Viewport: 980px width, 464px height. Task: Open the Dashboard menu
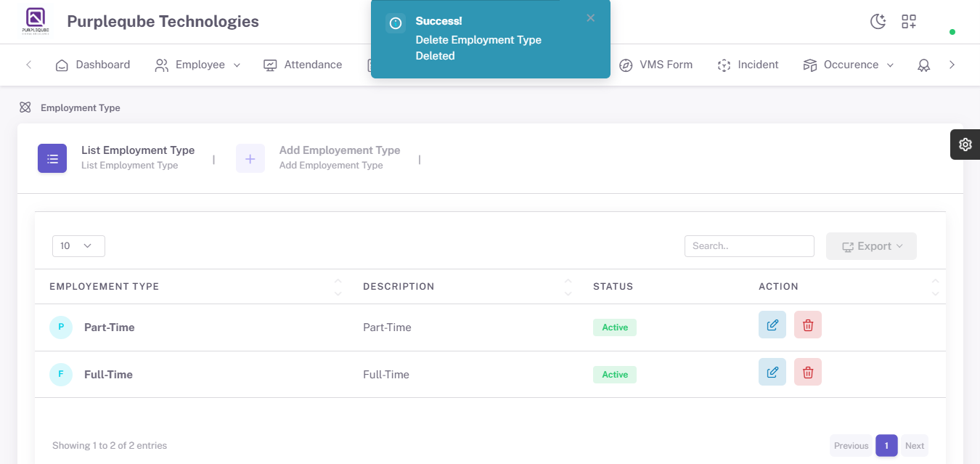pos(93,65)
